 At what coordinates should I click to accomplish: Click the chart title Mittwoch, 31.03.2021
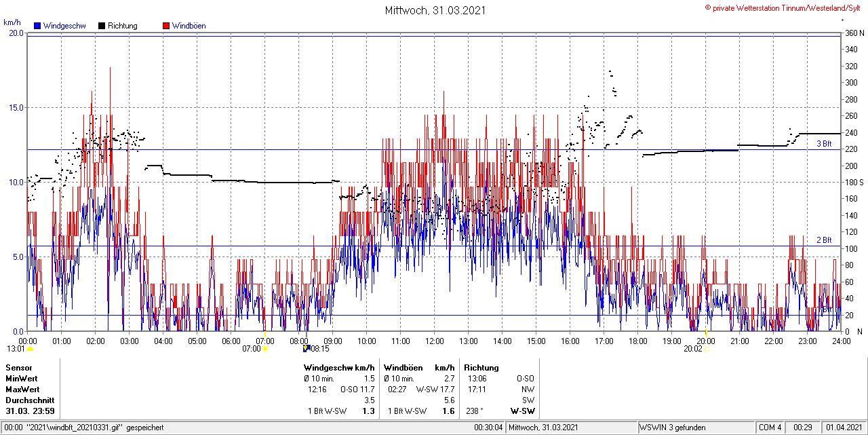coord(435,10)
